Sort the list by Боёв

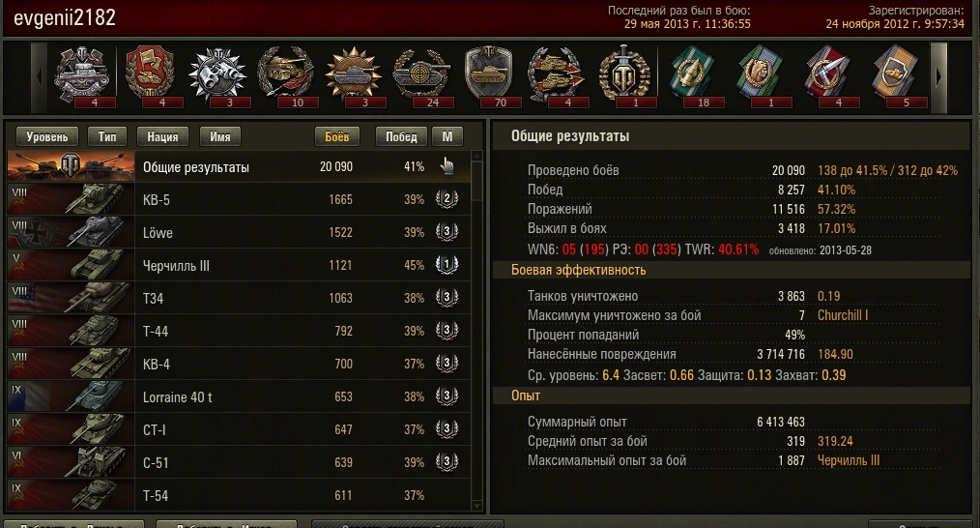(x=337, y=136)
